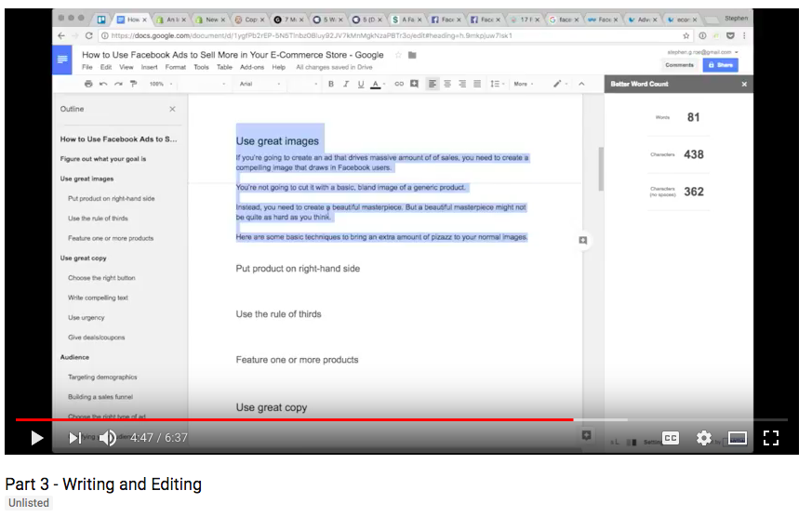Image resolution: width=812 pixels, height=517 pixels.
Task: Open the More toolbar dropdown
Action: tap(524, 84)
